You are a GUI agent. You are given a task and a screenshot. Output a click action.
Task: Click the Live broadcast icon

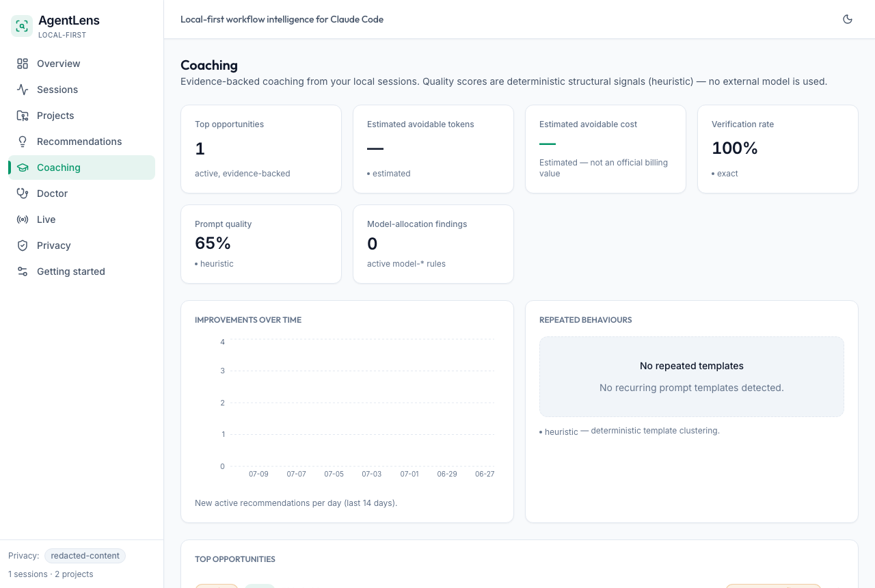tap(23, 219)
